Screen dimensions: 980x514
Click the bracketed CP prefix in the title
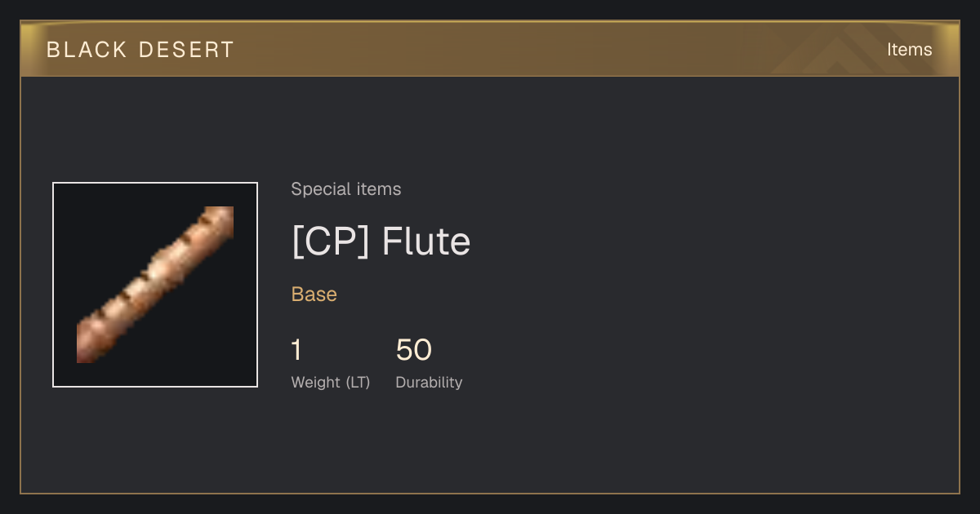click(x=332, y=241)
